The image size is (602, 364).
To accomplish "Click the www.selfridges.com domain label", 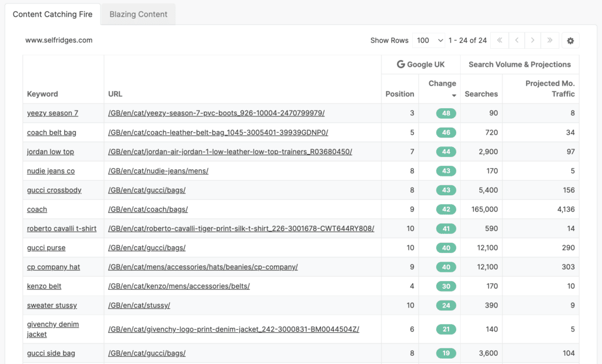I will point(59,41).
